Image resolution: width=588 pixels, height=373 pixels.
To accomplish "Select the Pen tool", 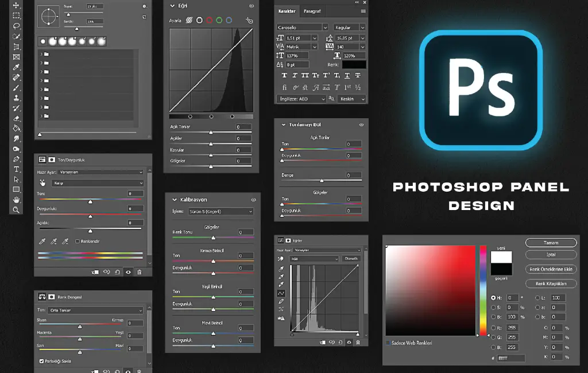I will point(16,159).
